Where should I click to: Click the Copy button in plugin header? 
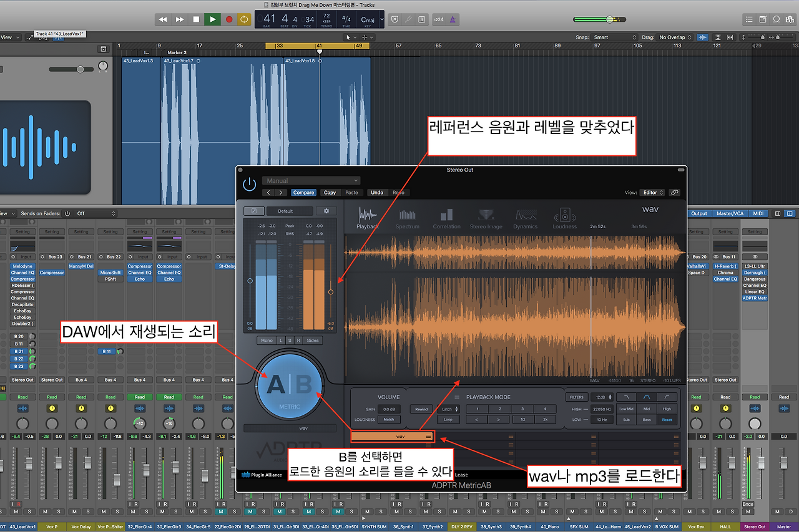330,193
